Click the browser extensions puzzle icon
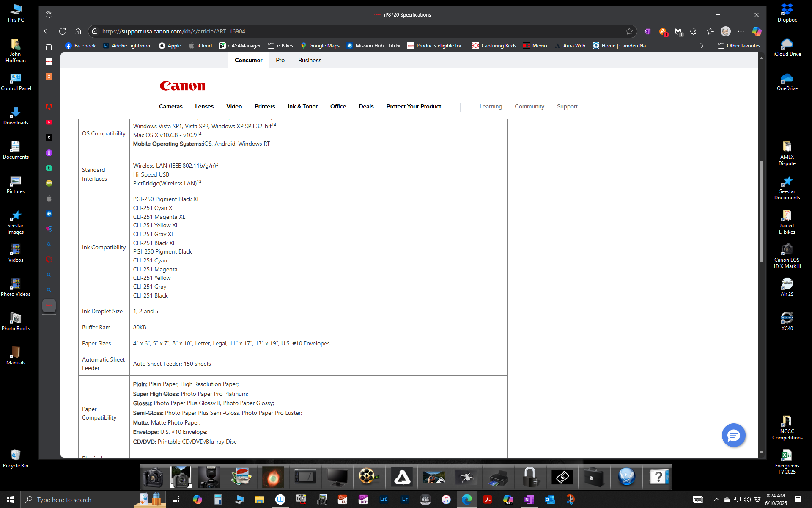Image resolution: width=812 pixels, height=508 pixels. point(694,31)
